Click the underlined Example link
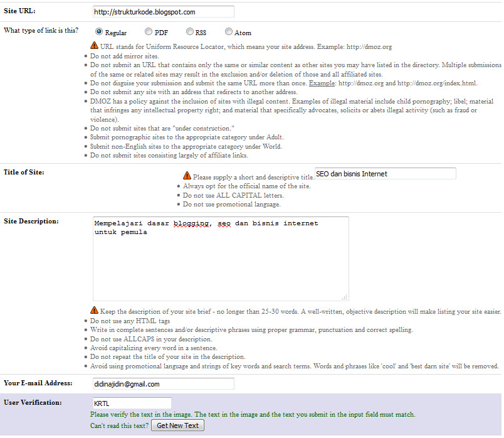The image size is (504, 438). pyautogui.click(x=322, y=83)
